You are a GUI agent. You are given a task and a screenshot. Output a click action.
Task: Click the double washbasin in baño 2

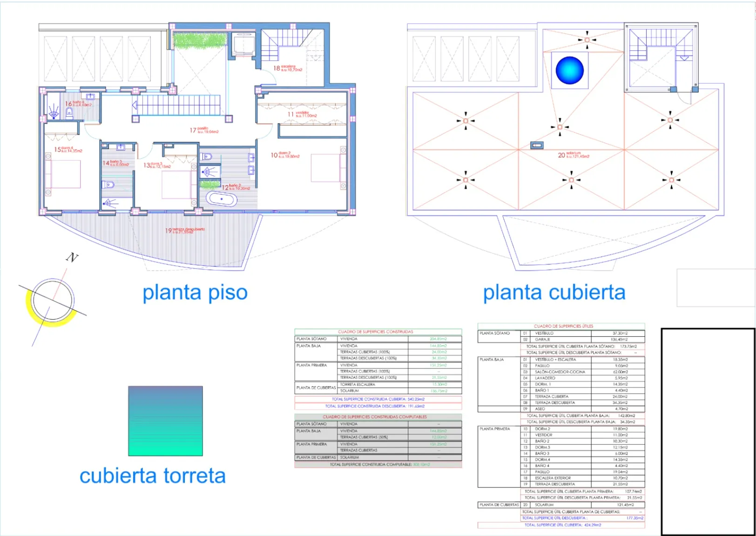click(251, 163)
